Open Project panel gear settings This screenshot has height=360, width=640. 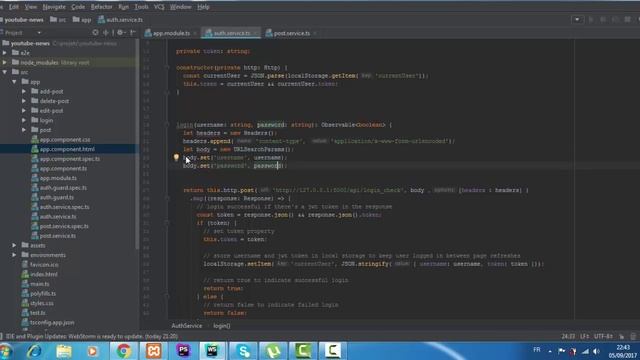click(120, 32)
